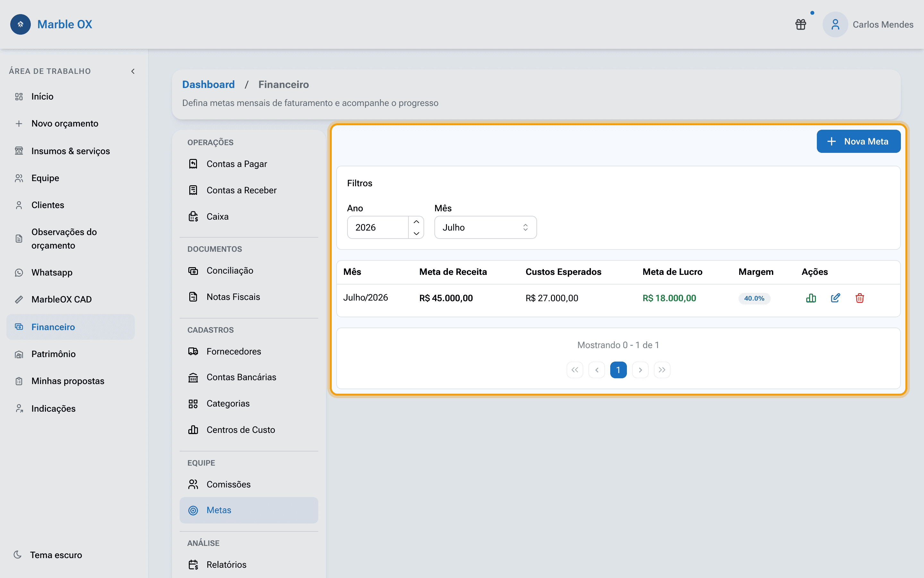This screenshot has height=578, width=924.
Task: Click the Categorias grid icon
Action: point(193,404)
